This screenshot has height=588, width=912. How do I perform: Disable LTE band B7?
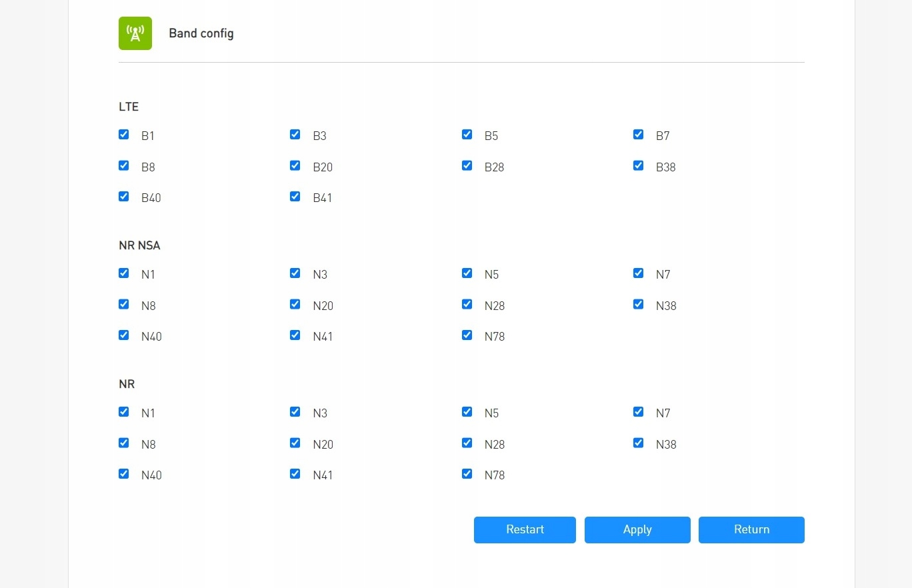point(639,135)
